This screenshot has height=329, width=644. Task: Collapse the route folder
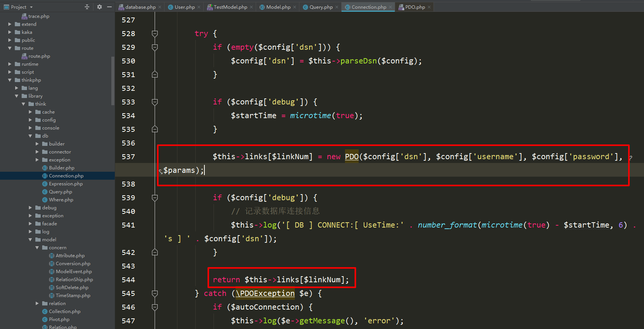point(10,48)
